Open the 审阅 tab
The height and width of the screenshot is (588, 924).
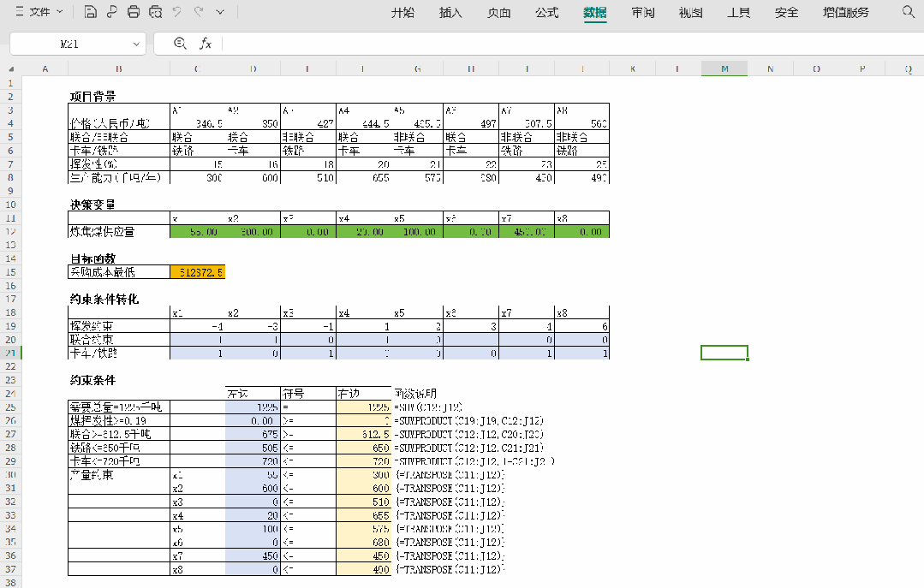[643, 12]
